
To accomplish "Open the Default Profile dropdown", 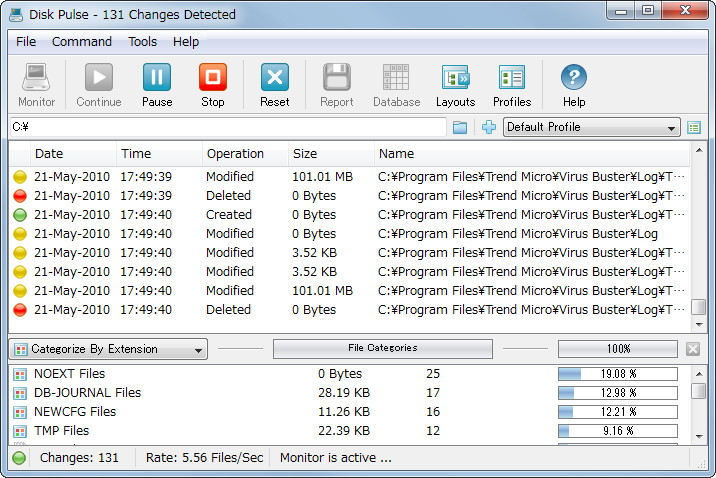I will (592, 127).
